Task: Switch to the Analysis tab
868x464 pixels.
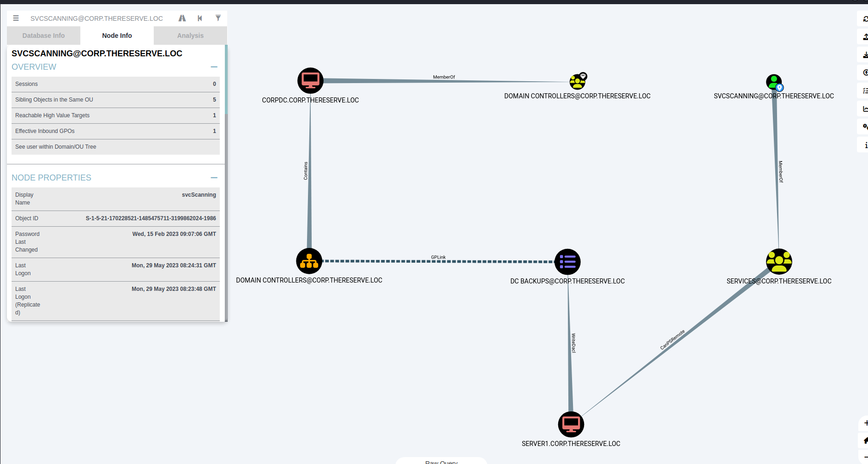Action: coord(190,36)
